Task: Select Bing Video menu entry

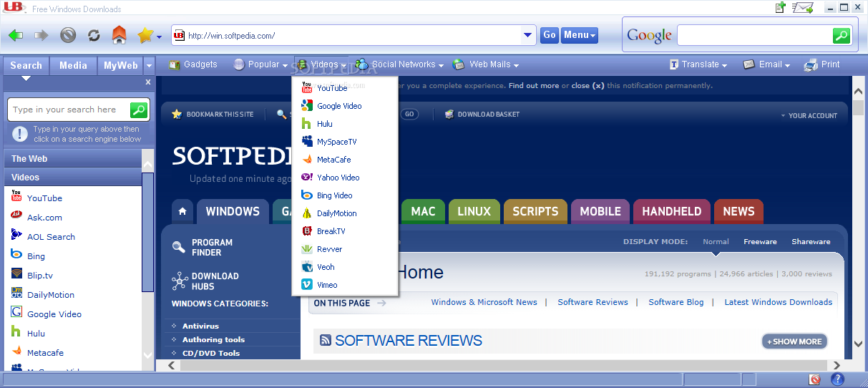Action: point(335,195)
